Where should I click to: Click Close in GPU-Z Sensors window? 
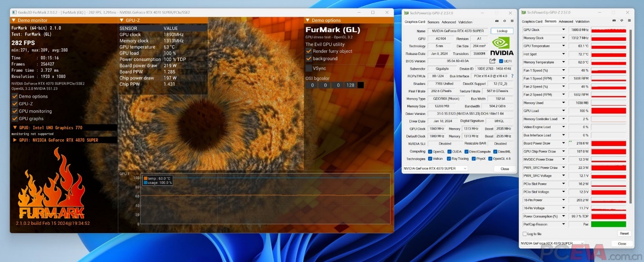pyautogui.click(x=622, y=244)
